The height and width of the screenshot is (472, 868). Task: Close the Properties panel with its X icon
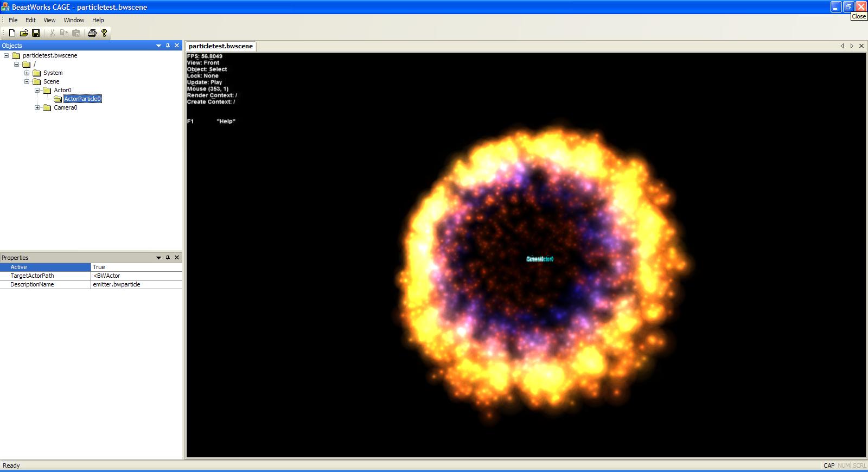tap(177, 258)
